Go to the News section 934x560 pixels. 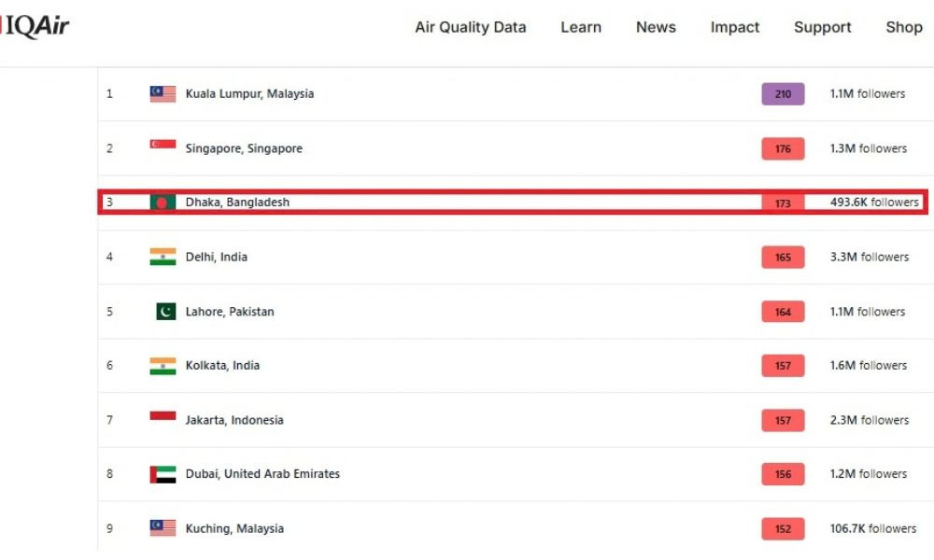tap(656, 27)
